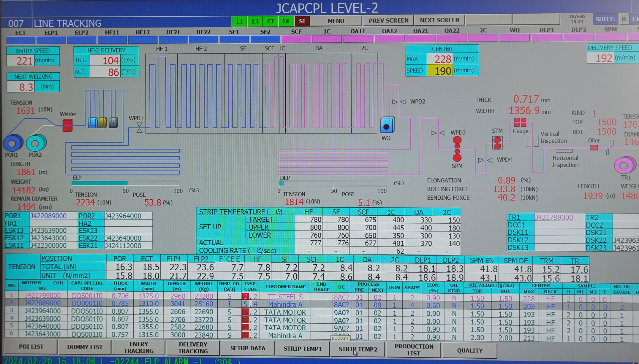Toggle the red SI status indicator
Screen dimensions: 639x364
[x=302, y=21]
